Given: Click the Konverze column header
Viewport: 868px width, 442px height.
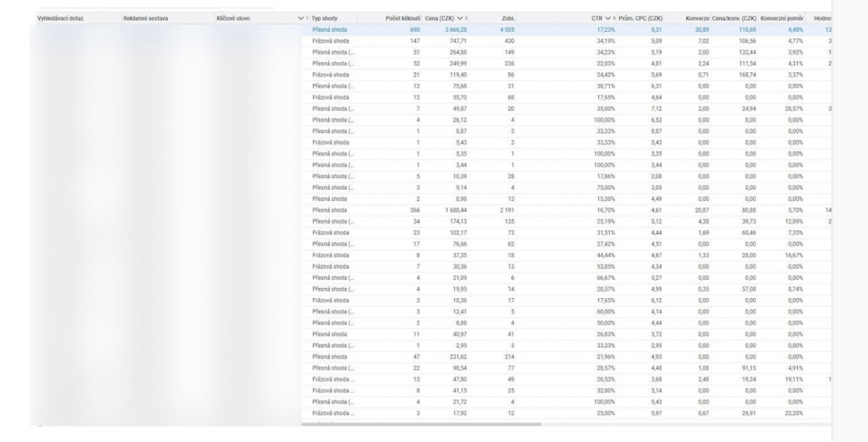Looking at the screenshot, I should [x=697, y=17].
